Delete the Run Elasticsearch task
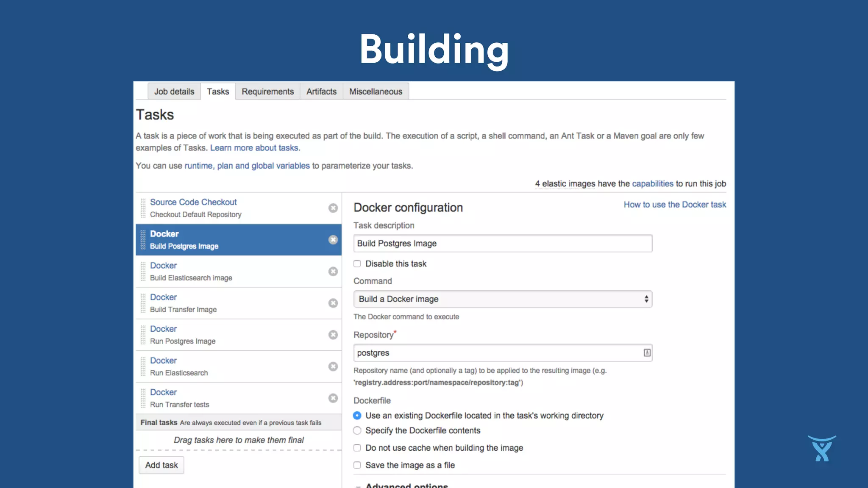 click(x=333, y=366)
